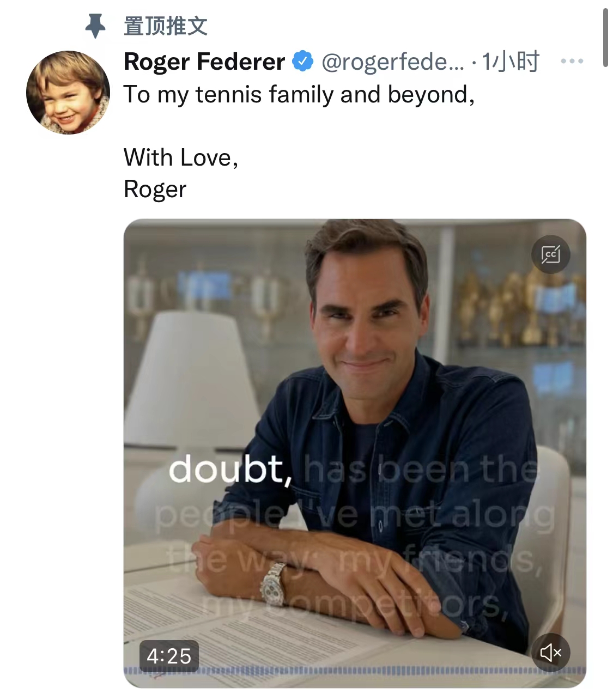The height and width of the screenshot is (700, 613).
Task: Click the page scrollbar on the right
Action: (x=605, y=38)
